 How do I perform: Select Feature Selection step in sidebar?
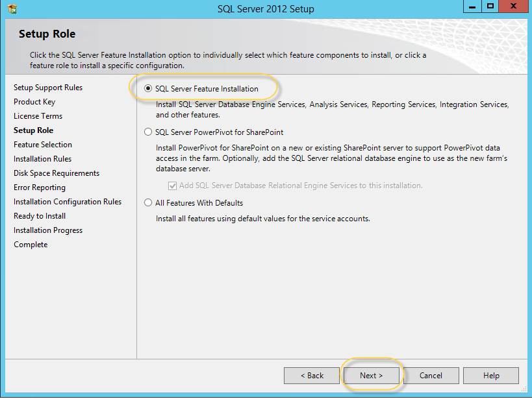[x=43, y=145]
